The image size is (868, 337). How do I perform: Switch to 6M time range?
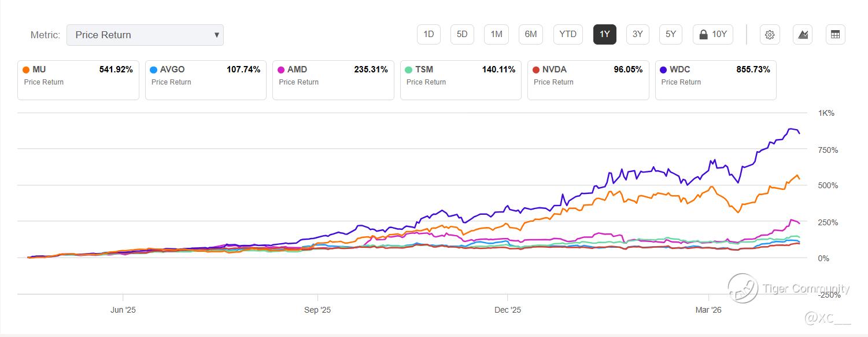click(531, 35)
